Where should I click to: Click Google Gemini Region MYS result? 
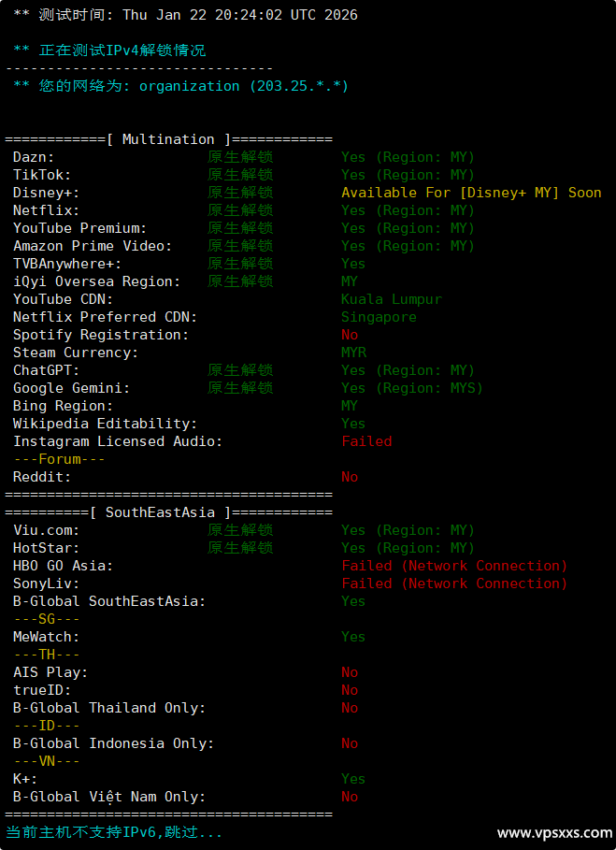411,388
